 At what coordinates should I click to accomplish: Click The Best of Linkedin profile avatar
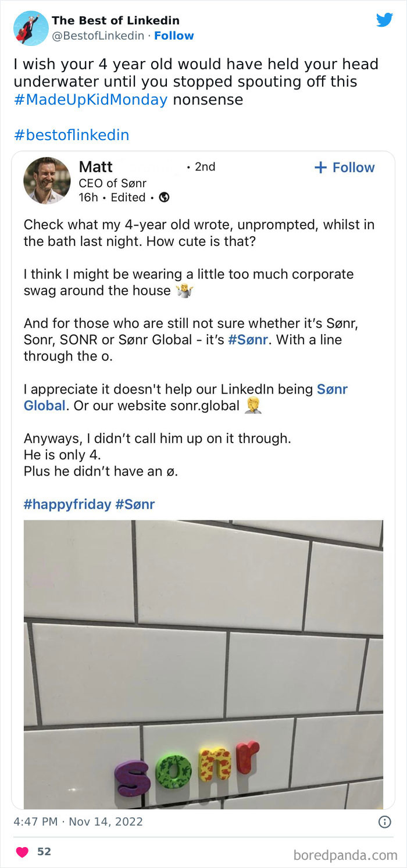30,27
